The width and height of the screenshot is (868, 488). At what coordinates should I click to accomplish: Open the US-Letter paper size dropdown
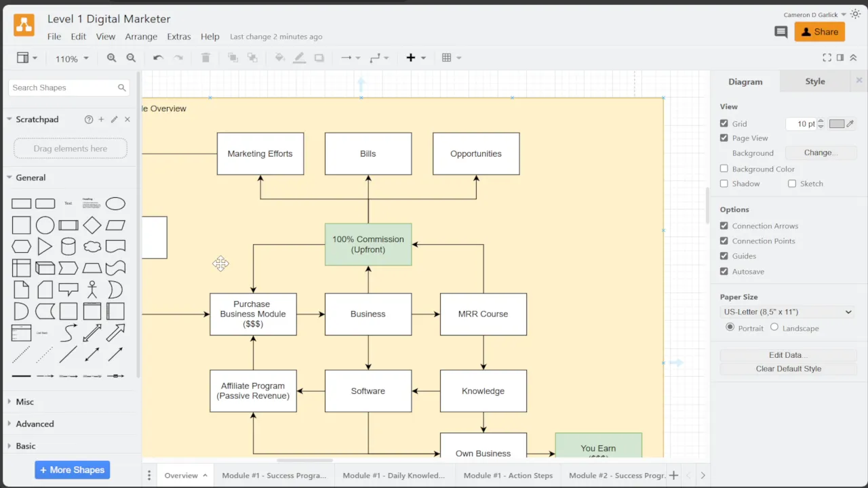pyautogui.click(x=787, y=312)
